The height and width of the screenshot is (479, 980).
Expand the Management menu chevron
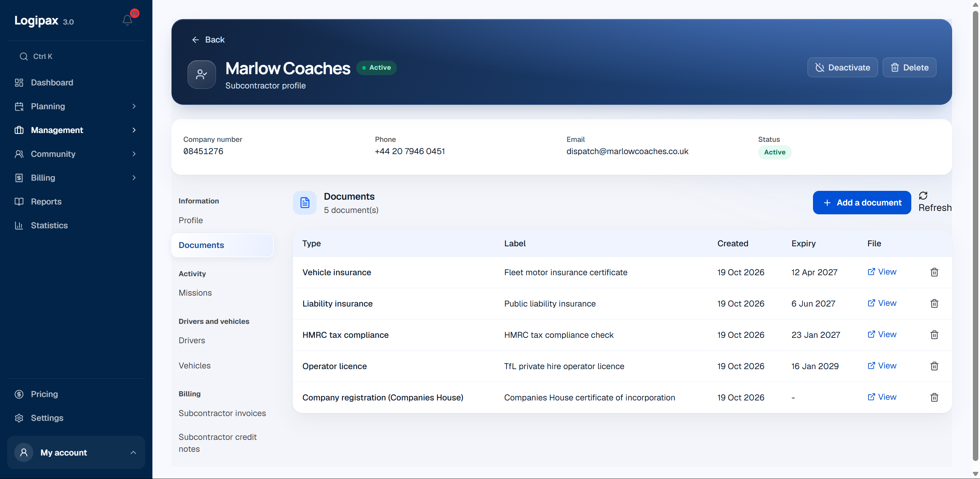point(134,130)
